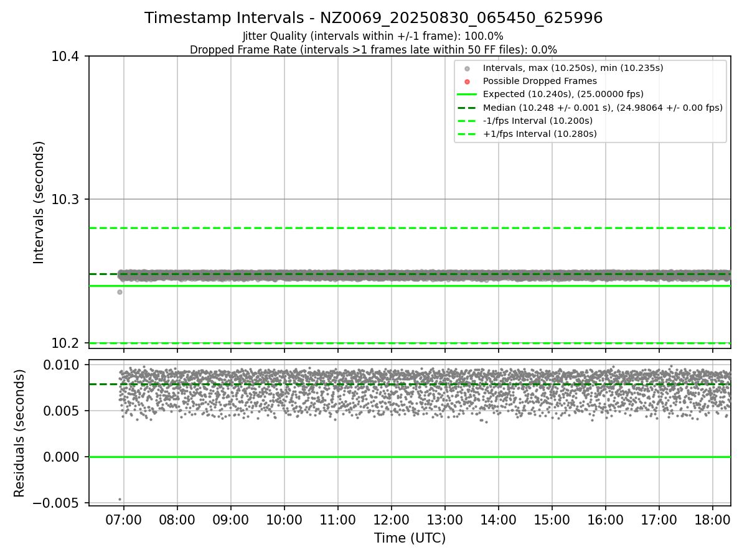Click the +1/fps Interval legend line
Screen dimensions: 747x560
pos(467,133)
